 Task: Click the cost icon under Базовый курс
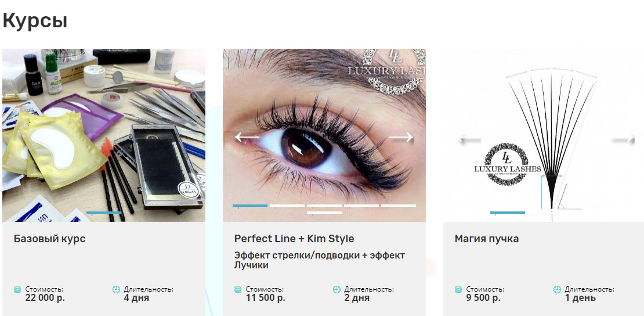pos(17,289)
